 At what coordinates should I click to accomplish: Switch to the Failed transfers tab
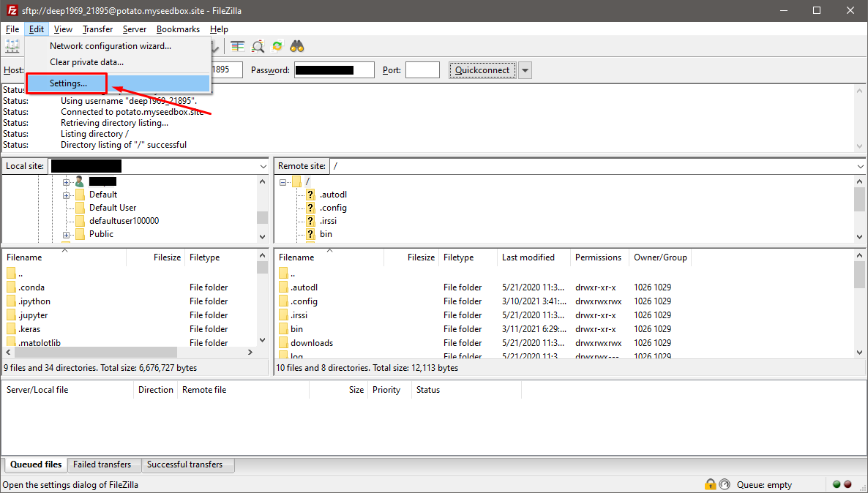(103, 464)
